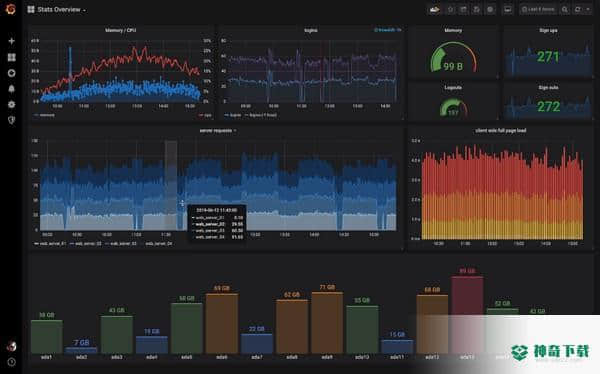Image resolution: width=600 pixels, height=374 pixels.
Task: Click the sda1 bar showing 38 GB
Action: tap(47, 336)
